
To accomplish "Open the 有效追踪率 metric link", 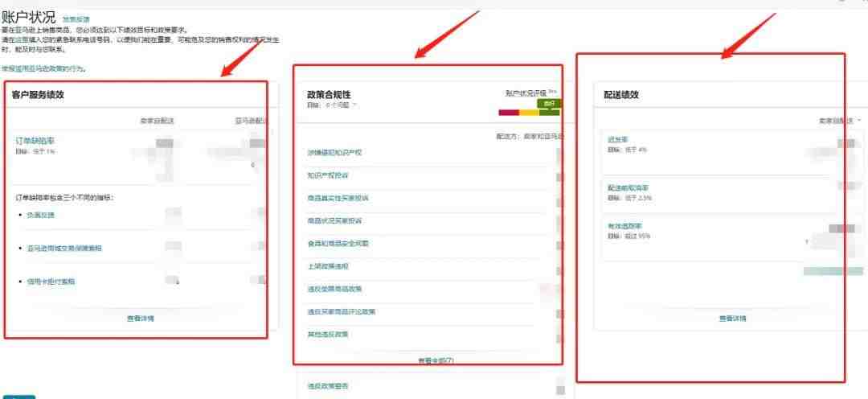I will coord(625,227).
